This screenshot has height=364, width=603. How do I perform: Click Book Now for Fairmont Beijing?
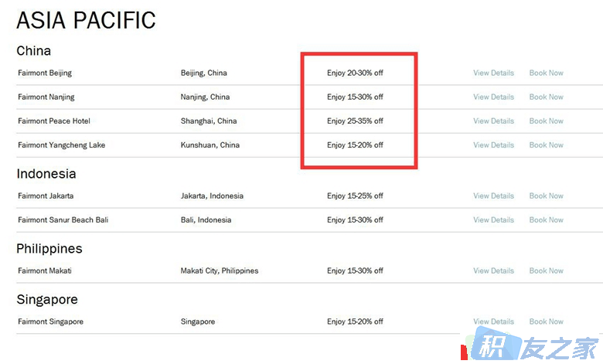(546, 73)
